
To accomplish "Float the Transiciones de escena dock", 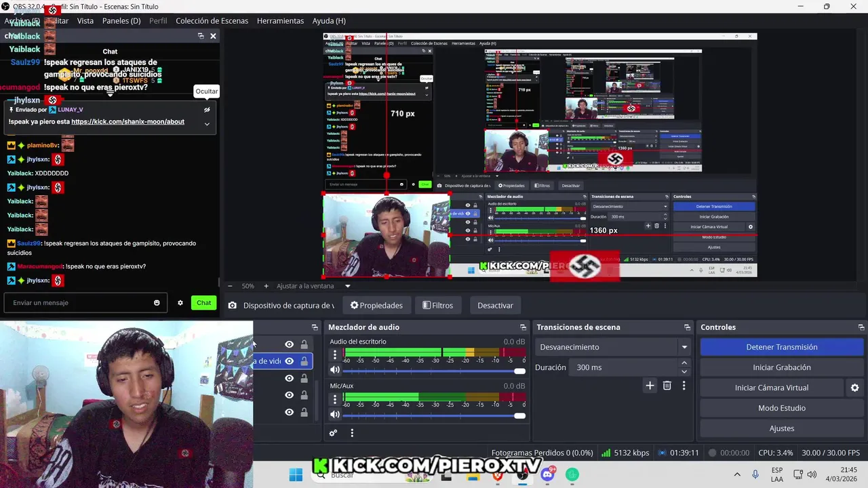I will [x=687, y=327].
